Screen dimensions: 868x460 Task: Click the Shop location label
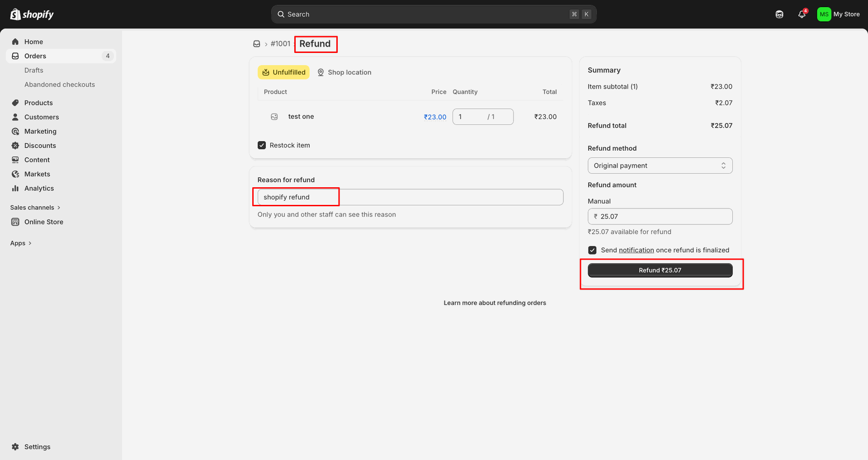click(344, 72)
